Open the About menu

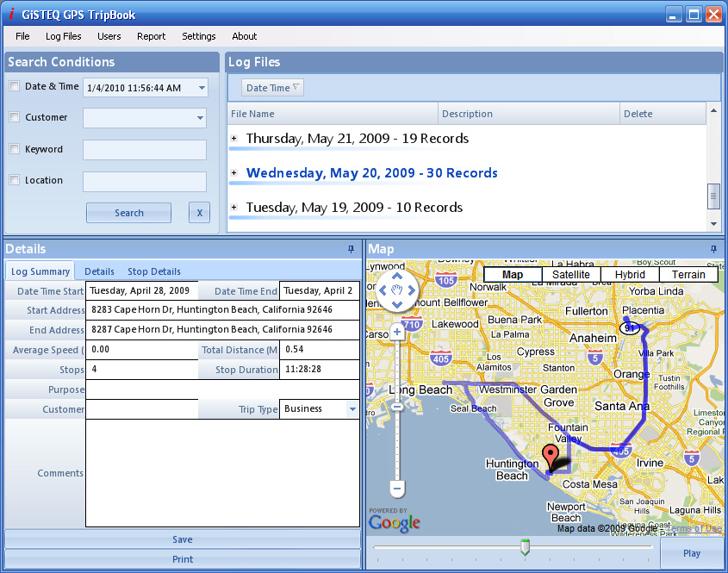coord(244,36)
